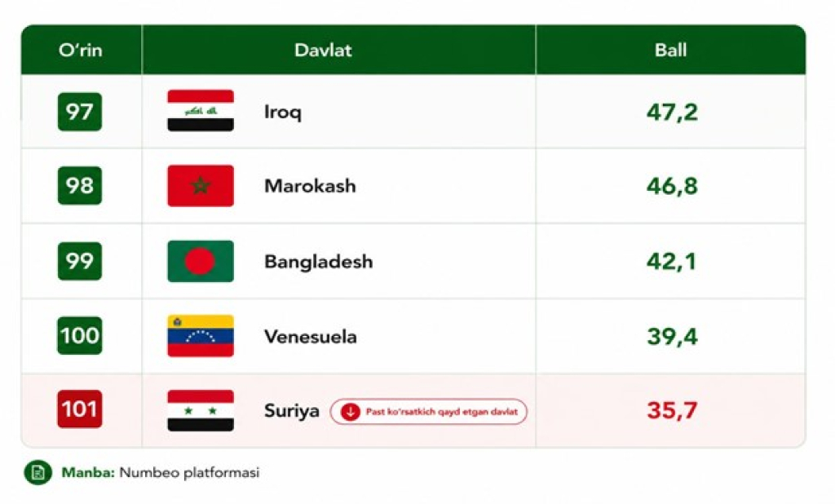Click the Morocco flag icon
Screen dimensions: 835x504
point(201,185)
